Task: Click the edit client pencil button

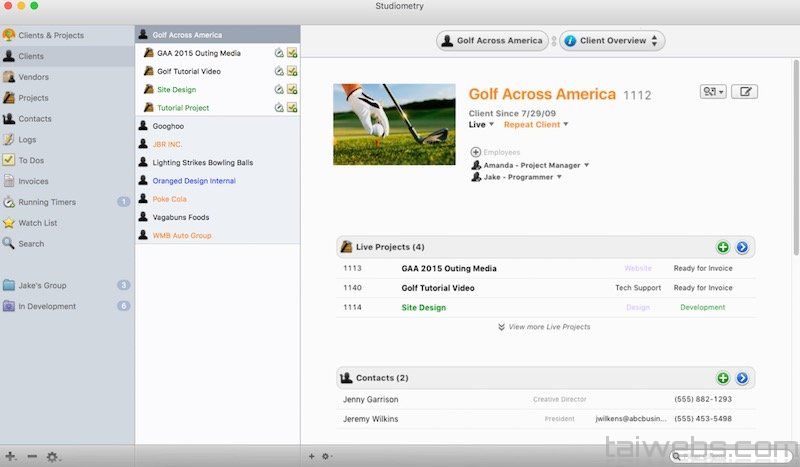Action: tap(744, 92)
